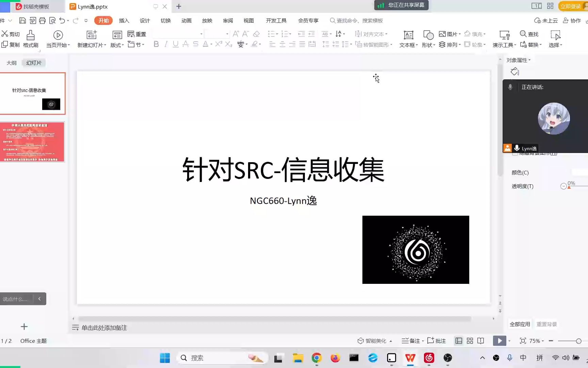588x368 pixels.
Task: Start slideshow from current slide (当页开始)
Action: pyautogui.click(x=58, y=39)
